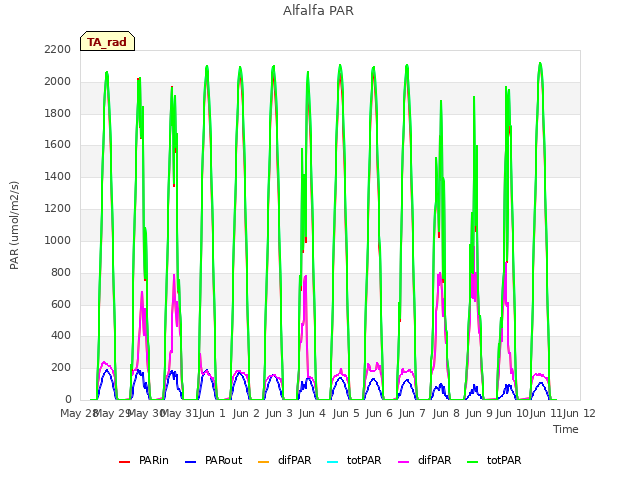Toggle the orange difPAR legend entry
The image size is (640, 480).
[x=284, y=460]
